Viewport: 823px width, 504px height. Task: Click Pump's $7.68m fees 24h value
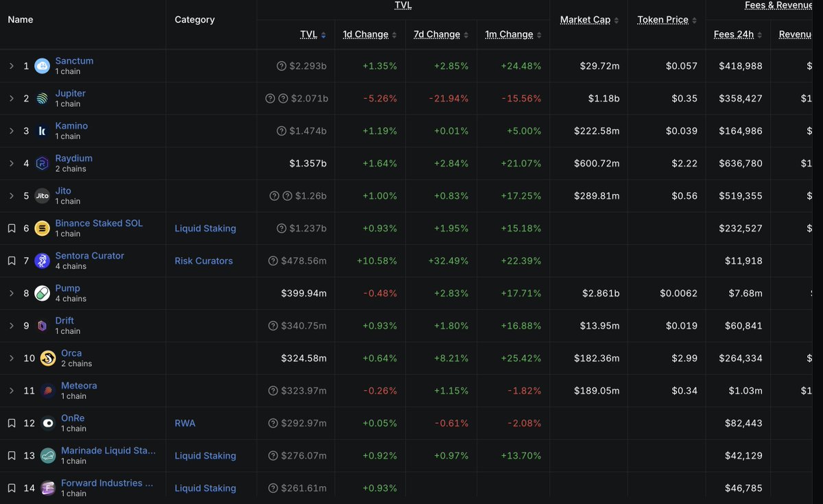pyautogui.click(x=745, y=293)
